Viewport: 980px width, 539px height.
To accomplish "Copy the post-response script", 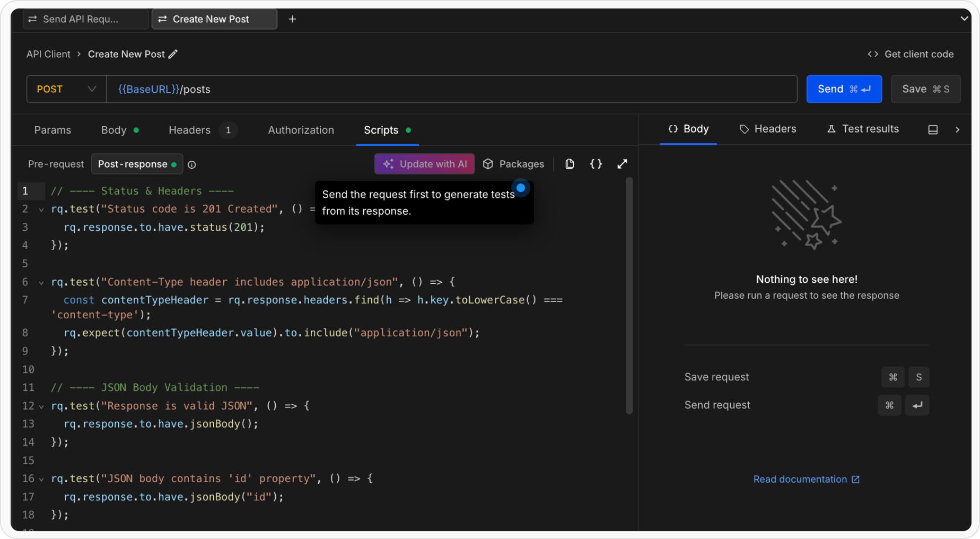I will [570, 164].
